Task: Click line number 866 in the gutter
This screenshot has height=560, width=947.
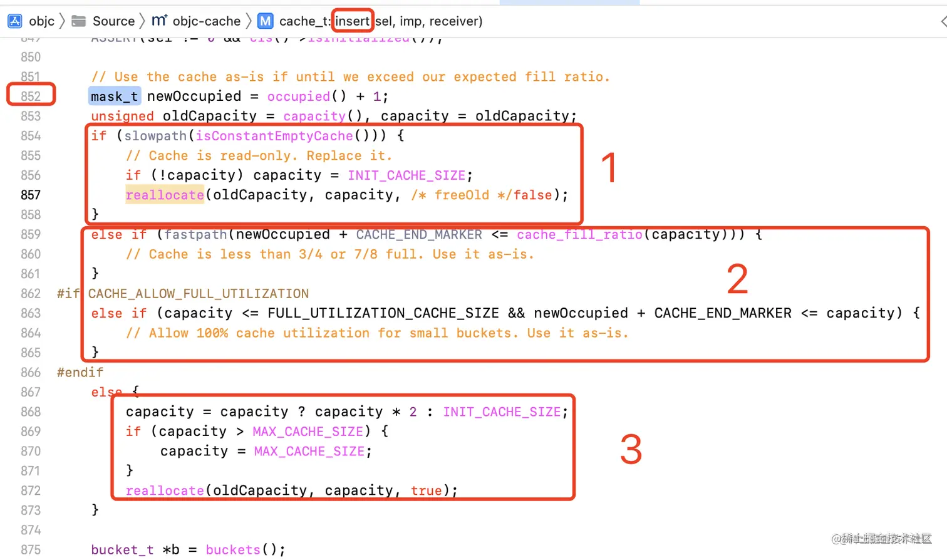Action: (31, 373)
